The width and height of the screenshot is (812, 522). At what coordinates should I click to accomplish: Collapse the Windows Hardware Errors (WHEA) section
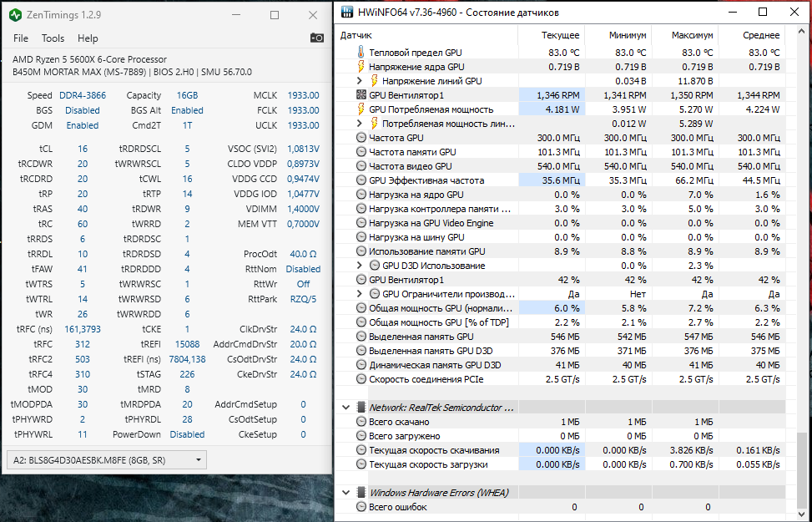(345, 493)
